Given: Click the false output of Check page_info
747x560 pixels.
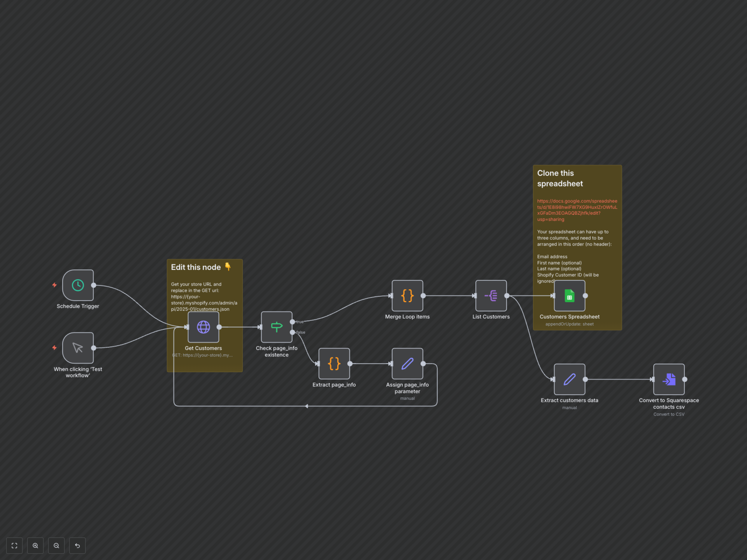Looking at the screenshot, I should point(292,332).
